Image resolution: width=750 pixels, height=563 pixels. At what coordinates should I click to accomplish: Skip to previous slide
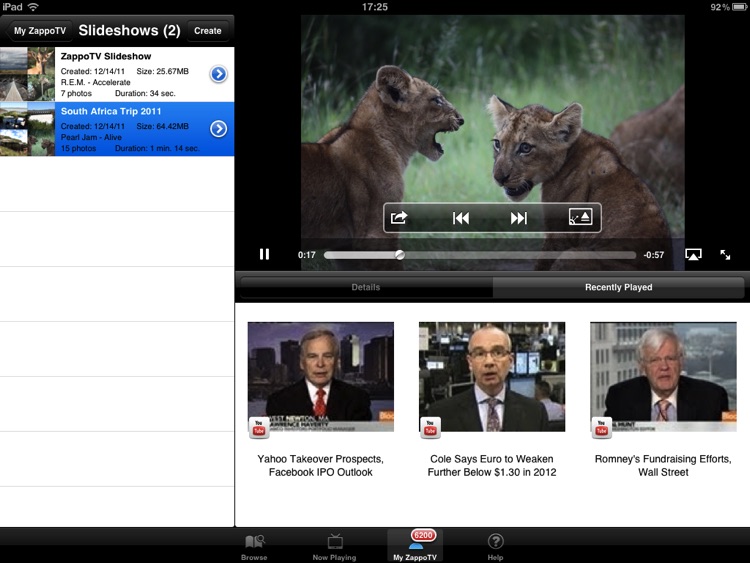(461, 218)
